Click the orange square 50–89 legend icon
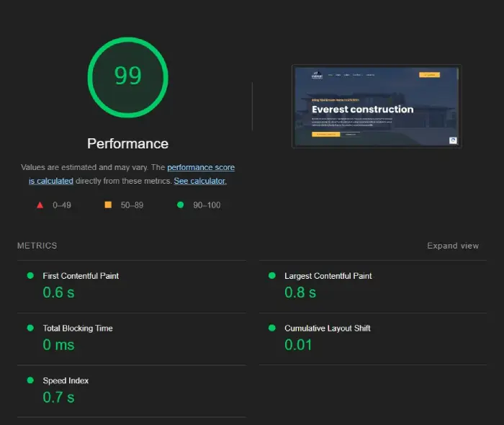The image size is (504, 425). 108,205
